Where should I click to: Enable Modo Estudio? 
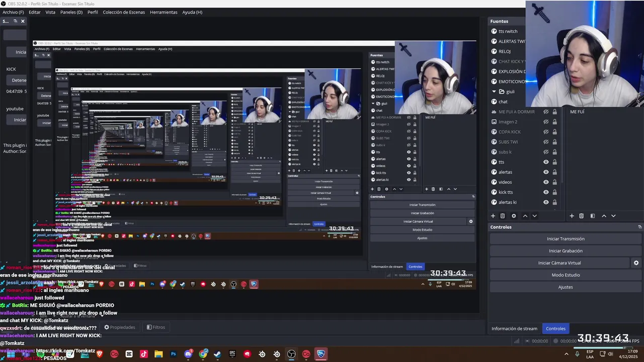tap(566, 275)
